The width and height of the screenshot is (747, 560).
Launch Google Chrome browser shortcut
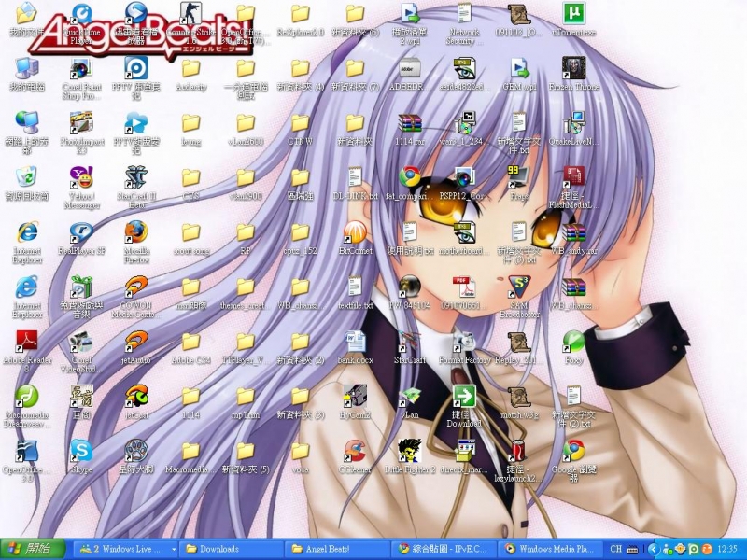[x=573, y=451]
